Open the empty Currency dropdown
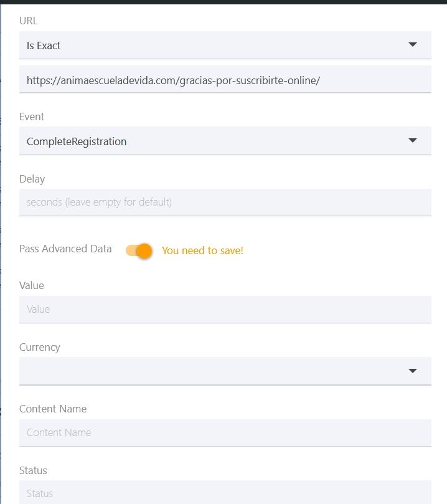Viewport: 447px width, 504px height. [x=225, y=371]
